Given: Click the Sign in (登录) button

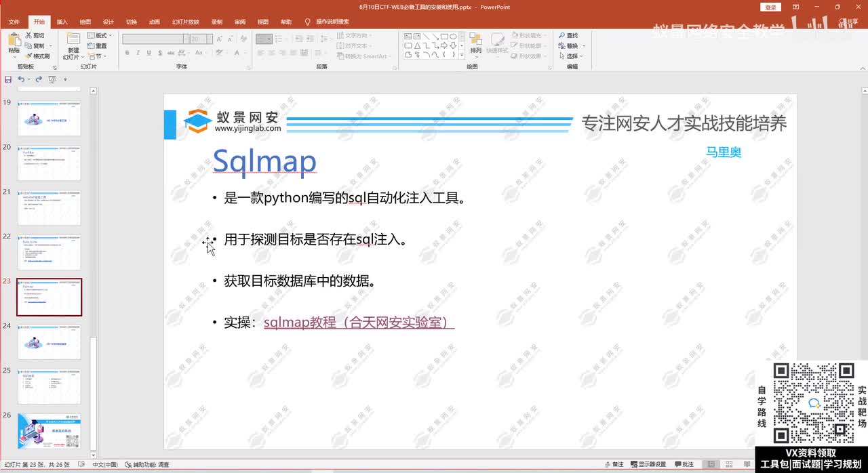Looking at the screenshot, I should coord(771,7).
